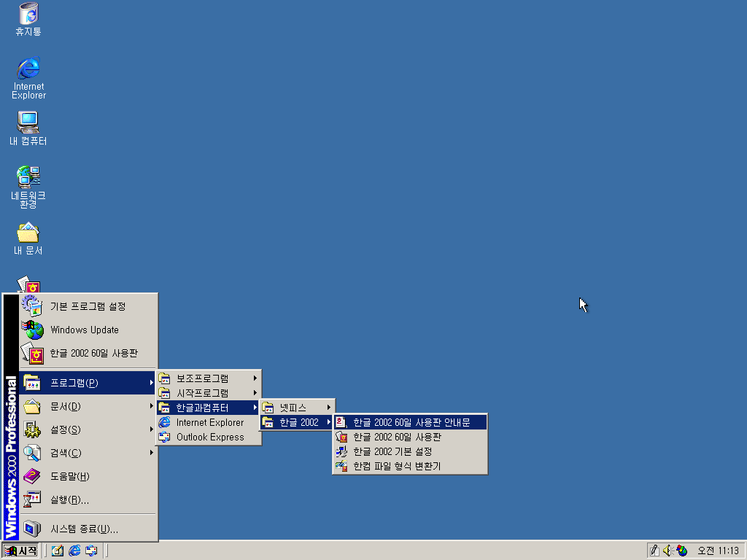Click the pen IME tray icon
This screenshot has height=560, width=747.
655,551
